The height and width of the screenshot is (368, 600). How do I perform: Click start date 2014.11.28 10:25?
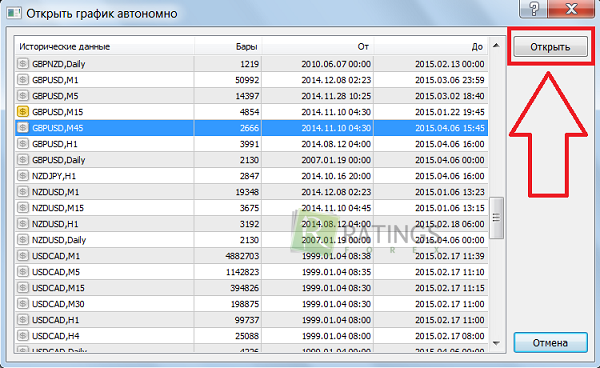pos(336,96)
